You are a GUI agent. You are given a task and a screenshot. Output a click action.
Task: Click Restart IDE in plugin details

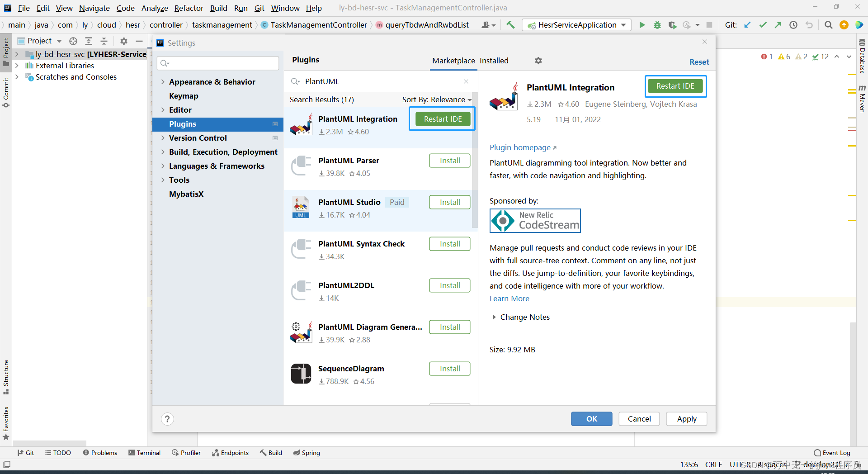coord(675,86)
